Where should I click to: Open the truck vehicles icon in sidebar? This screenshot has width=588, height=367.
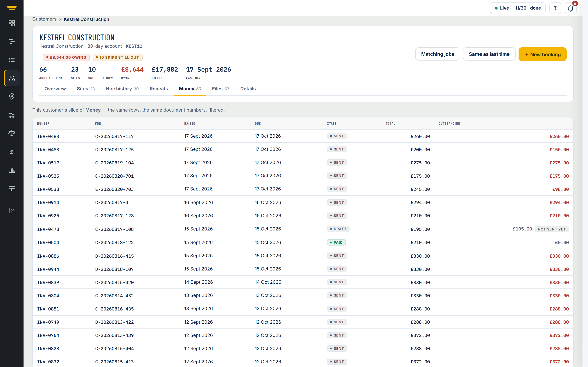12,115
